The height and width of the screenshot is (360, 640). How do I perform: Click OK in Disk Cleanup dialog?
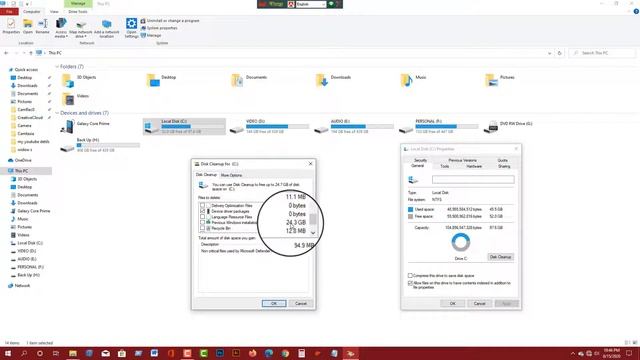click(x=274, y=303)
